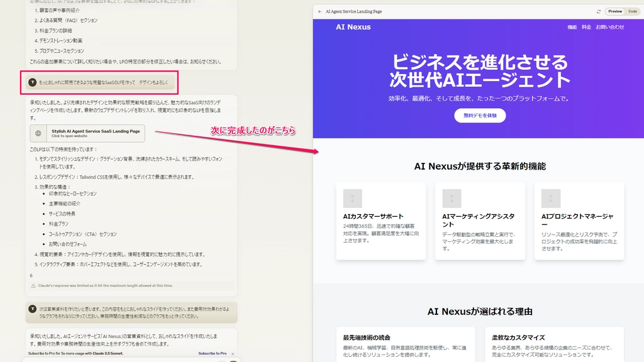The image size is (644, 362).
Task: Click the 無料デモを体験 button
Action: pyautogui.click(x=480, y=116)
